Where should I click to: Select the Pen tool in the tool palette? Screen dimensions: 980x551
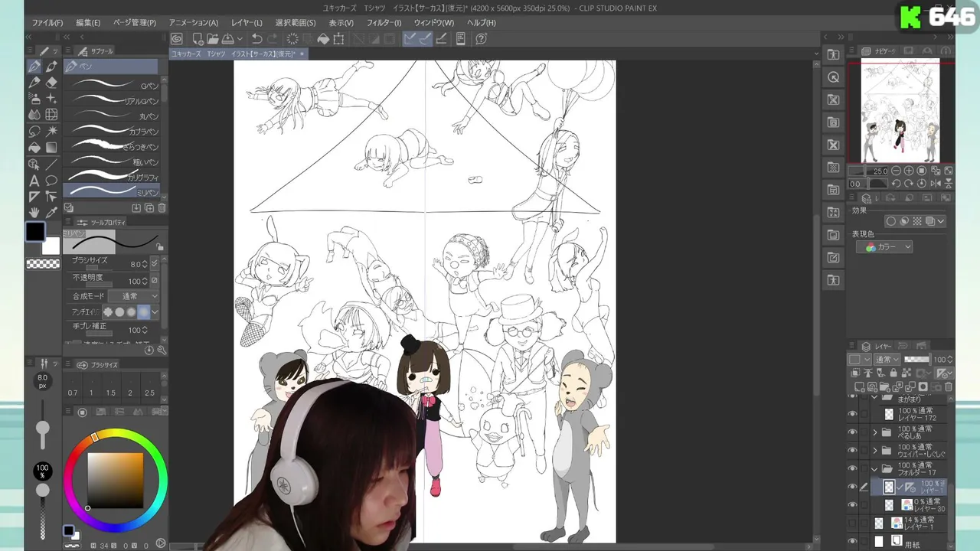pos(34,67)
